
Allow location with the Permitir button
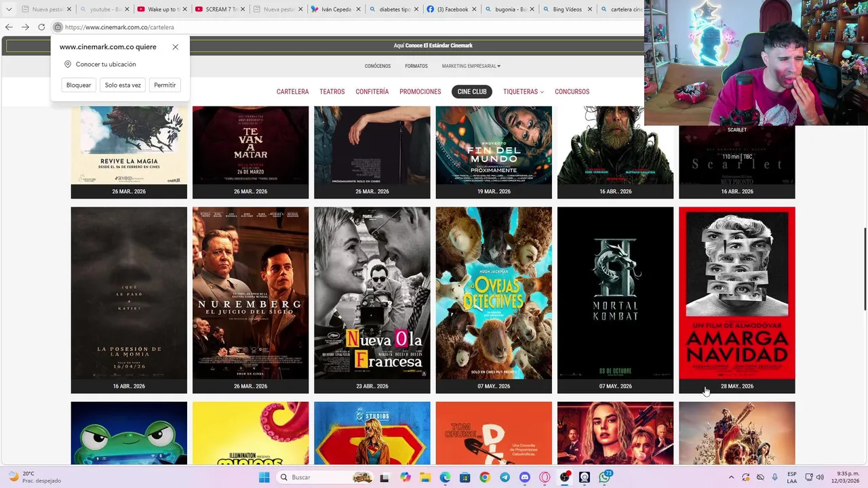tap(165, 85)
